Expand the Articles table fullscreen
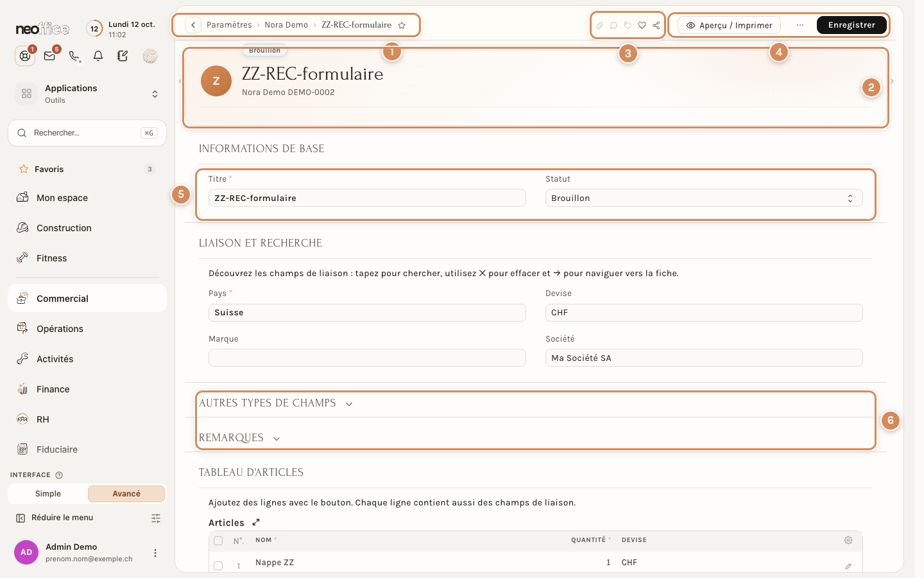The height and width of the screenshot is (578, 924). (x=255, y=522)
